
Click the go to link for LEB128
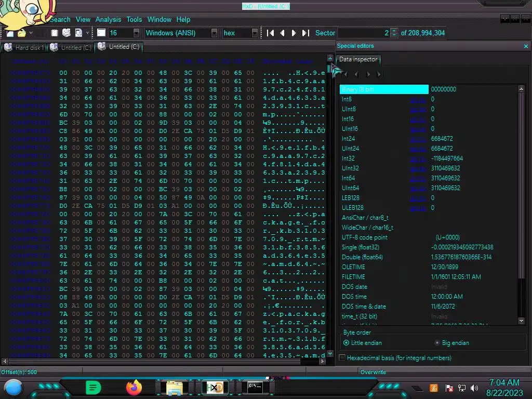(418, 198)
